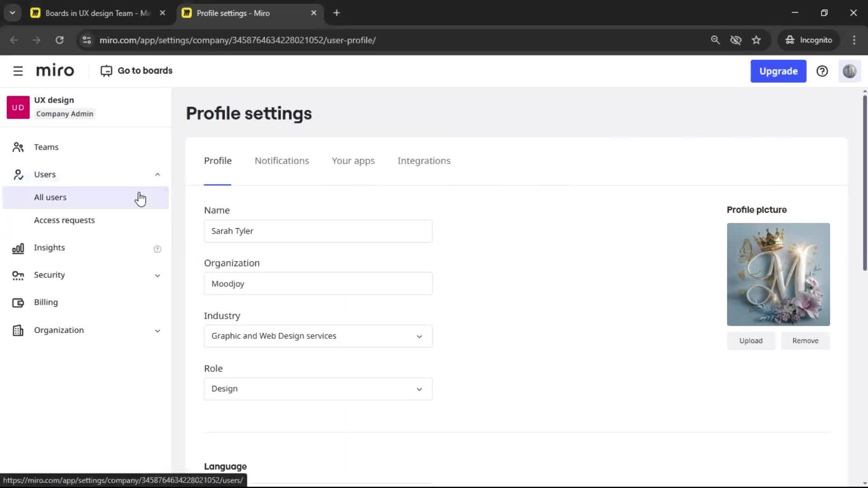Open the Insights sidebar item

pyautogui.click(x=85, y=248)
